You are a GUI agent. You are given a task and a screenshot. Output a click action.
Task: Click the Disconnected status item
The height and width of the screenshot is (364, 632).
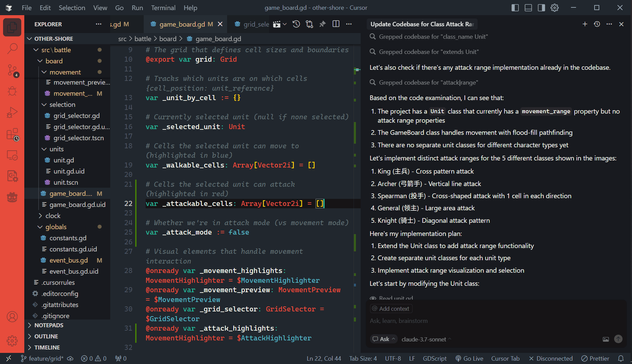tap(551, 358)
